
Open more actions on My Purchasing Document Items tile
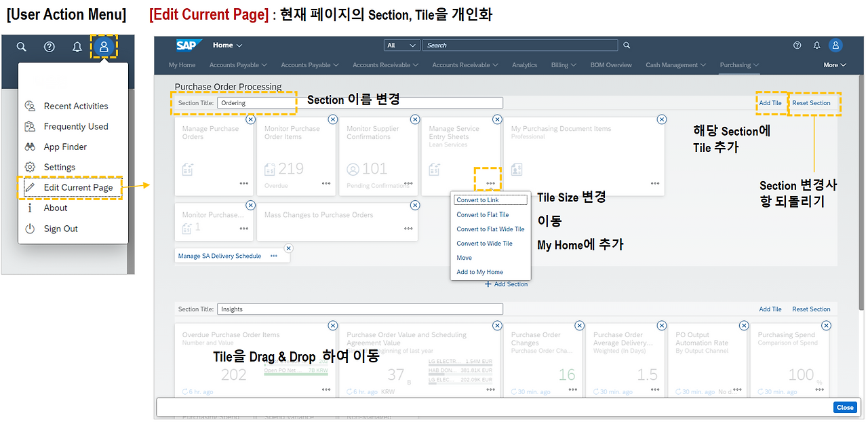tap(655, 182)
